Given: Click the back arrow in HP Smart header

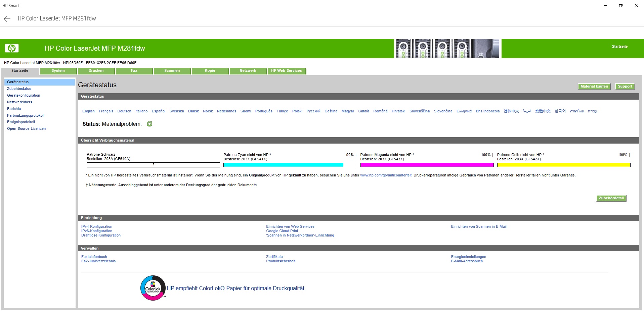Looking at the screenshot, I should click(x=7, y=19).
